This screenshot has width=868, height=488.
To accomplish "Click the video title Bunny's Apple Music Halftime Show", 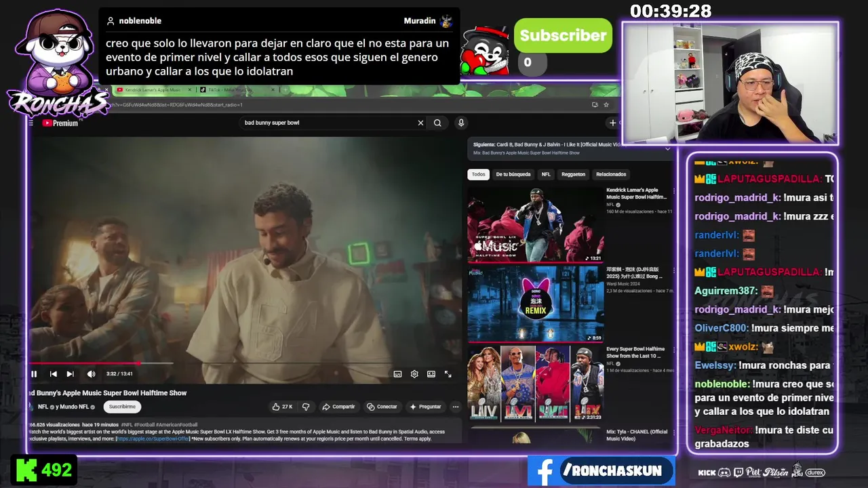I will coord(107,393).
